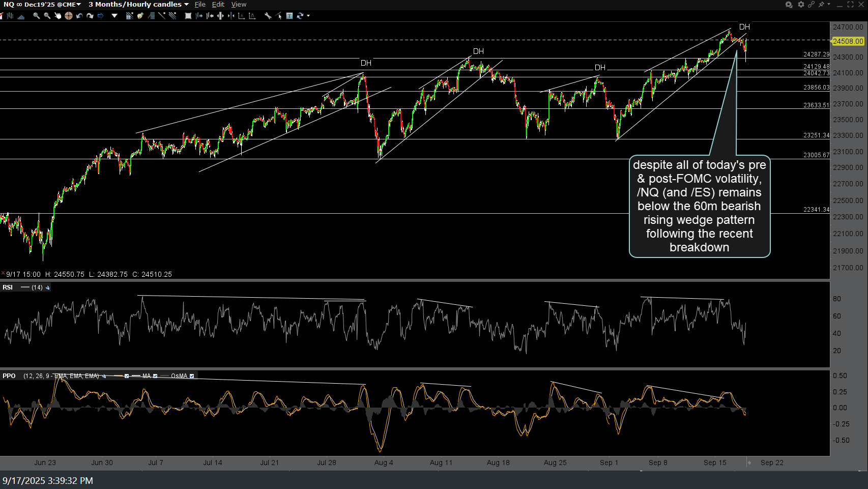This screenshot has width=868, height=489.
Task: Click the Undo arrow icon
Action: (x=79, y=16)
